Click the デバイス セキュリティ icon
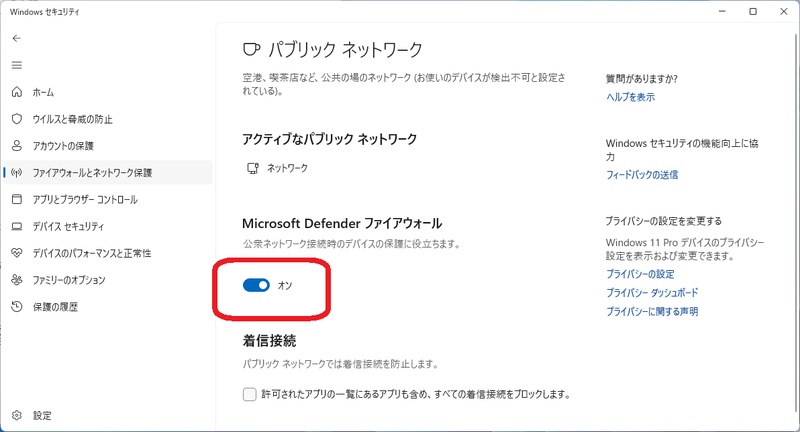This screenshot has width=800, height=432. pyautogui.click(x=16, y=227)
